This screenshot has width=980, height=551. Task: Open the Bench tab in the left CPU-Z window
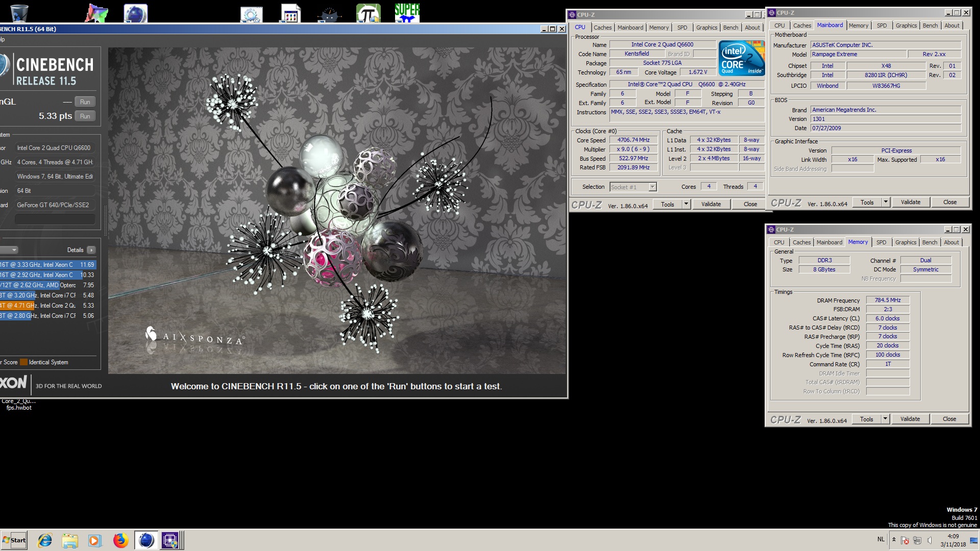(x=730, y=28)
